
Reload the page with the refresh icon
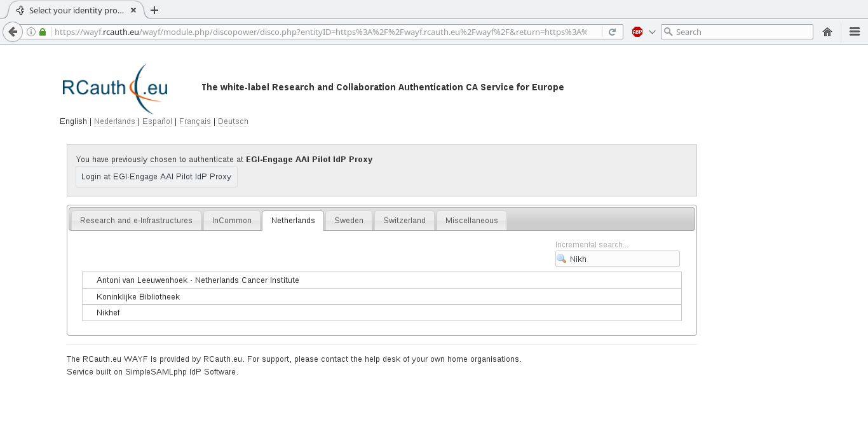(x=612, y=32)
